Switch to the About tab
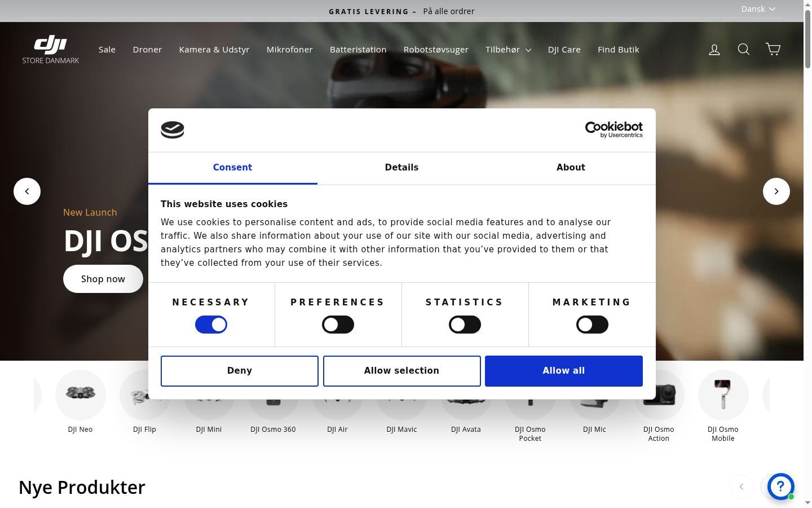Image resolution: width=812 pixels, height=508 pixels. click(571, 168)
